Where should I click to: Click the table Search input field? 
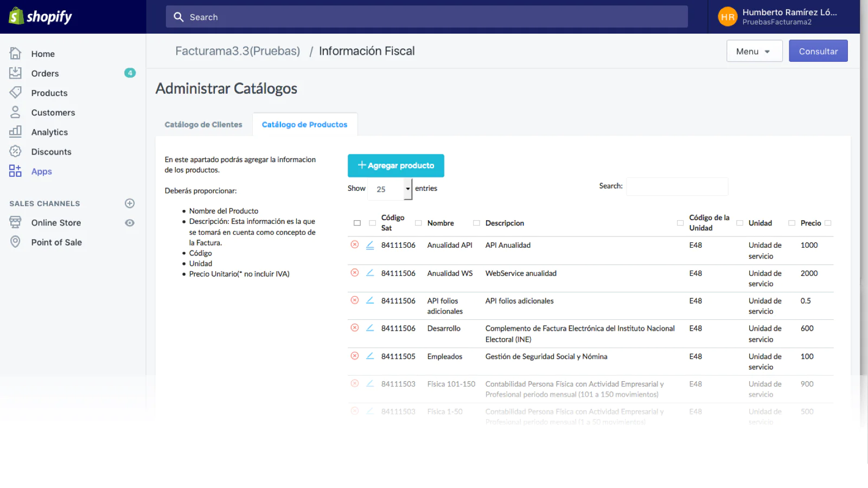tap(676, 186)
